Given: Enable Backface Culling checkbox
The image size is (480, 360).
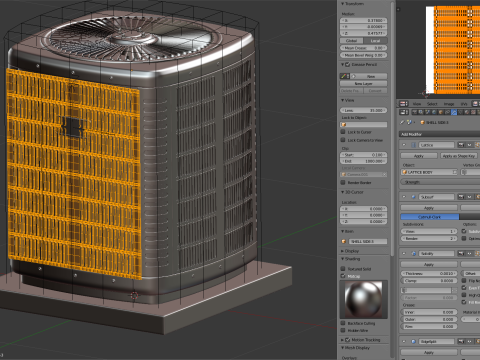Looking at the screenshot, I should point(343,323).
